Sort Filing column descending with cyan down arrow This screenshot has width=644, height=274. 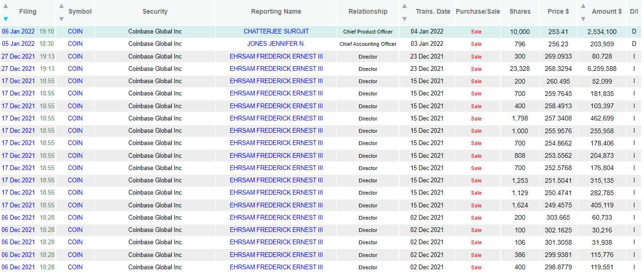click(x=6, y=19)
